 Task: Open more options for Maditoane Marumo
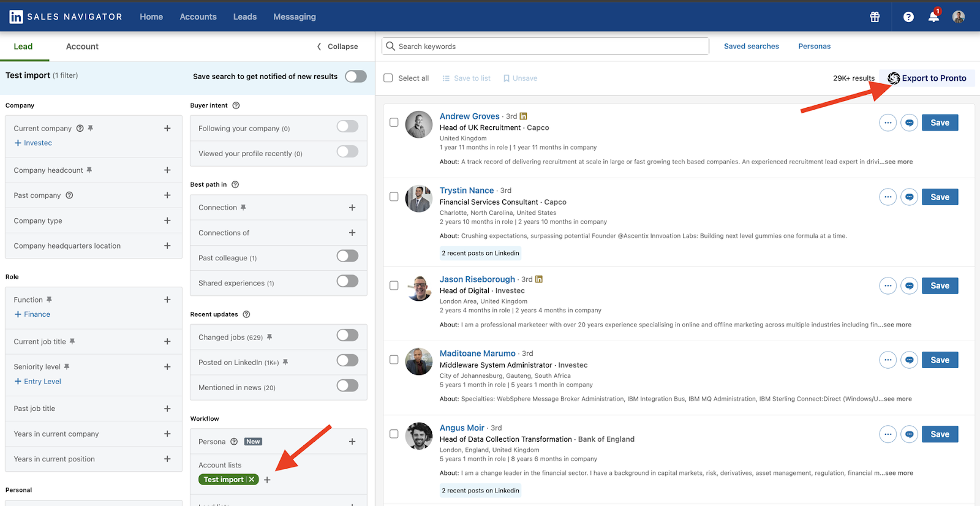click(x=888, y=360)
